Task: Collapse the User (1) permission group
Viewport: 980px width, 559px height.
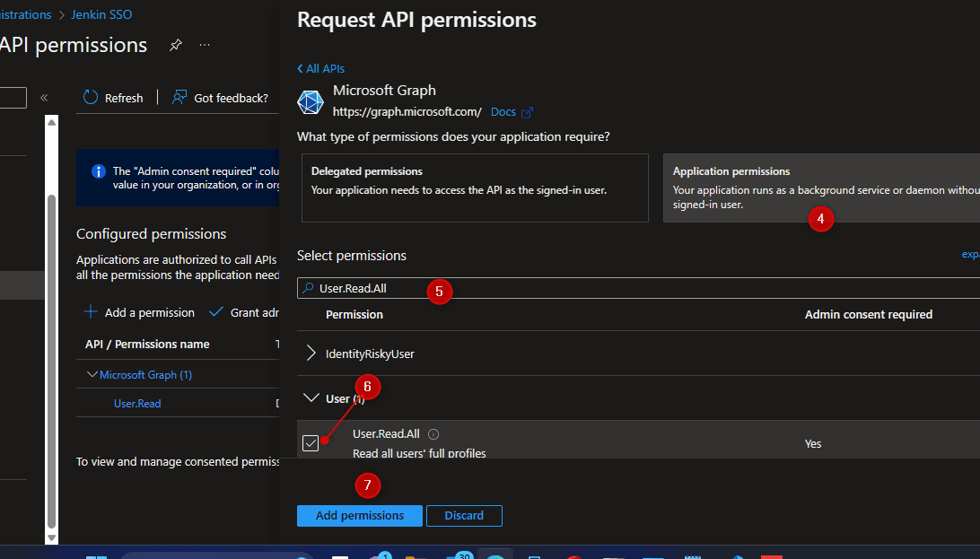Action: click(311, 397)
